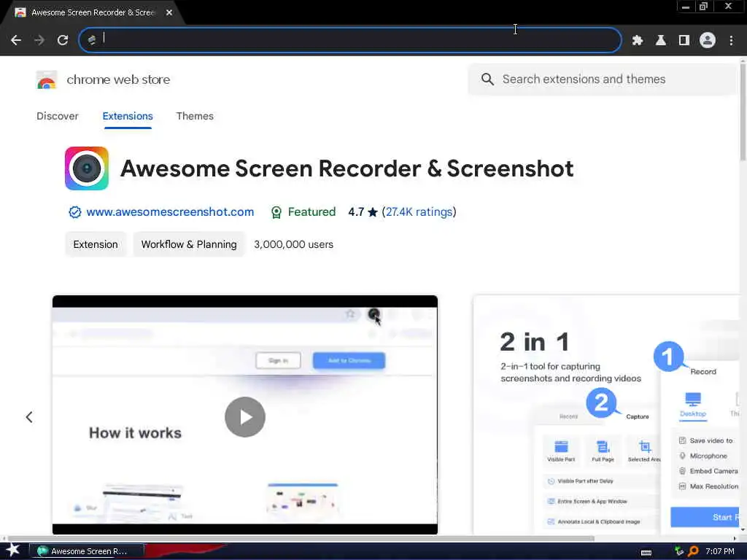Image resolution: width=747 pixels, height=560 pixels.
Task: Click the network icon in system tray
Action: point(679,551)
